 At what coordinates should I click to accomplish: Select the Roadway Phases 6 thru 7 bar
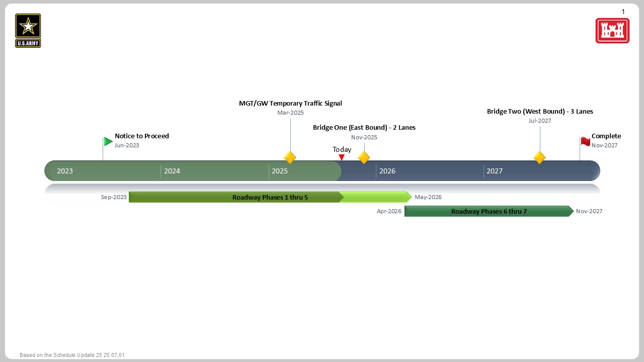[489, 211]
